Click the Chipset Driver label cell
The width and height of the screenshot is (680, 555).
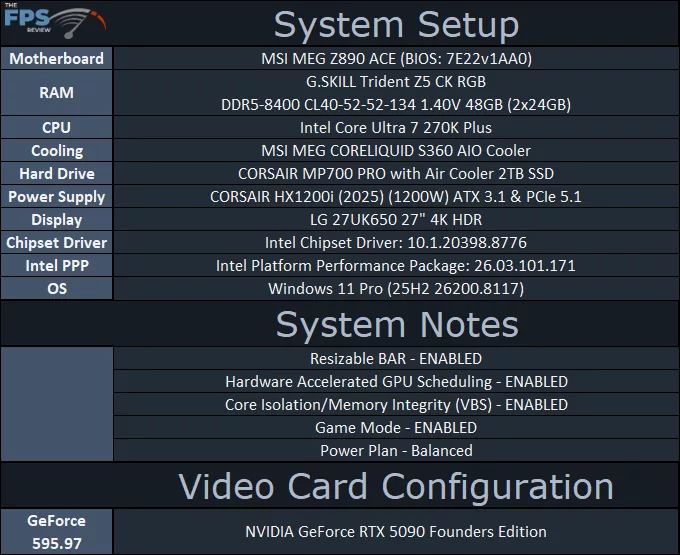click(x=57, y=242)
